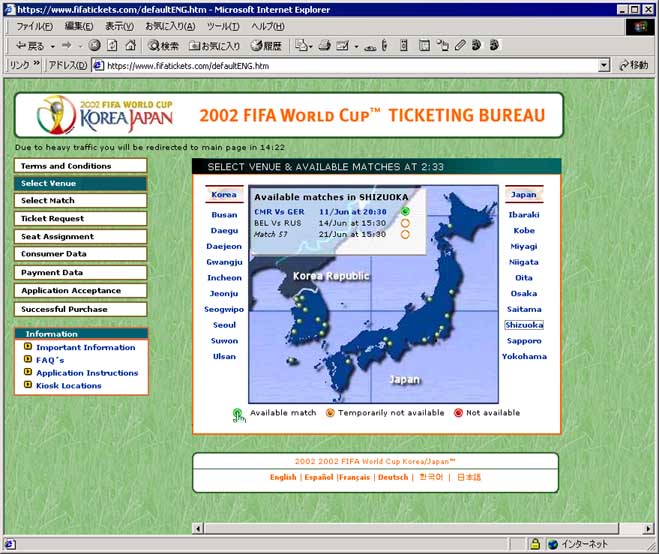
Task: Select CMR Vs GER match radio button
Action: pos(405,211)
